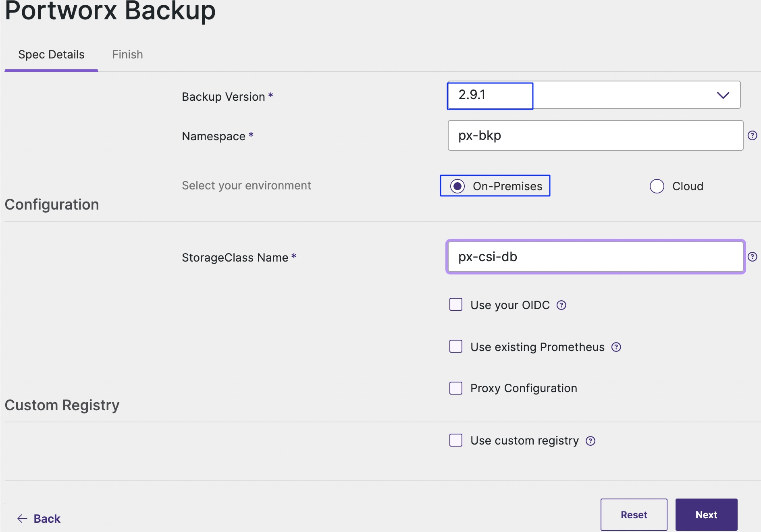Show help for Use existing Prometheus
The width and height of the screenshot is (761, 532).
click(616, 347)
